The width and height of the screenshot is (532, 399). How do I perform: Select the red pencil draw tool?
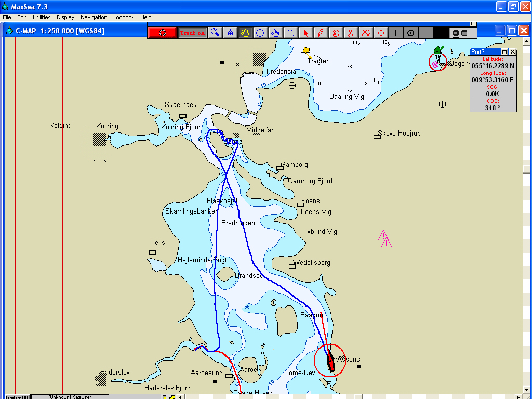pyautogui.click(x=321, y=33)
